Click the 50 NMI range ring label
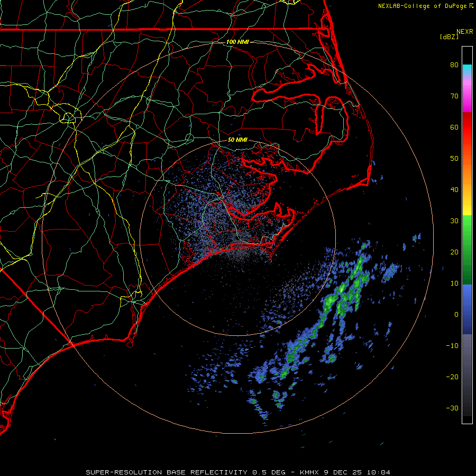 (237, 140)
